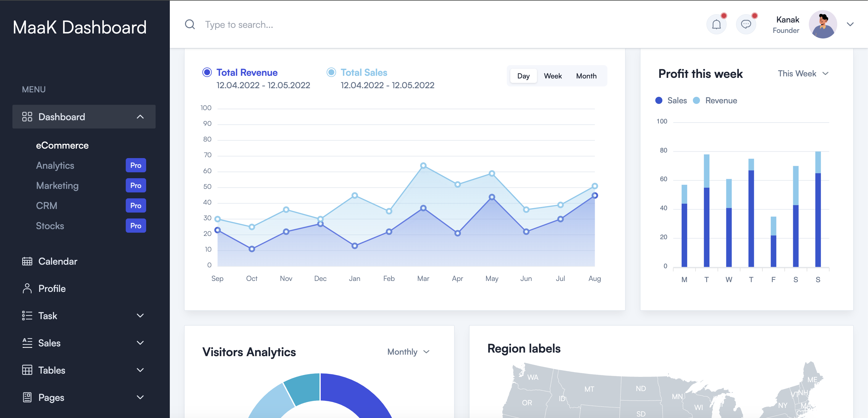Viewport: 868px width, 418px height.
Task: Open the eCommerce sidebar link
Action: coord(62,145)
